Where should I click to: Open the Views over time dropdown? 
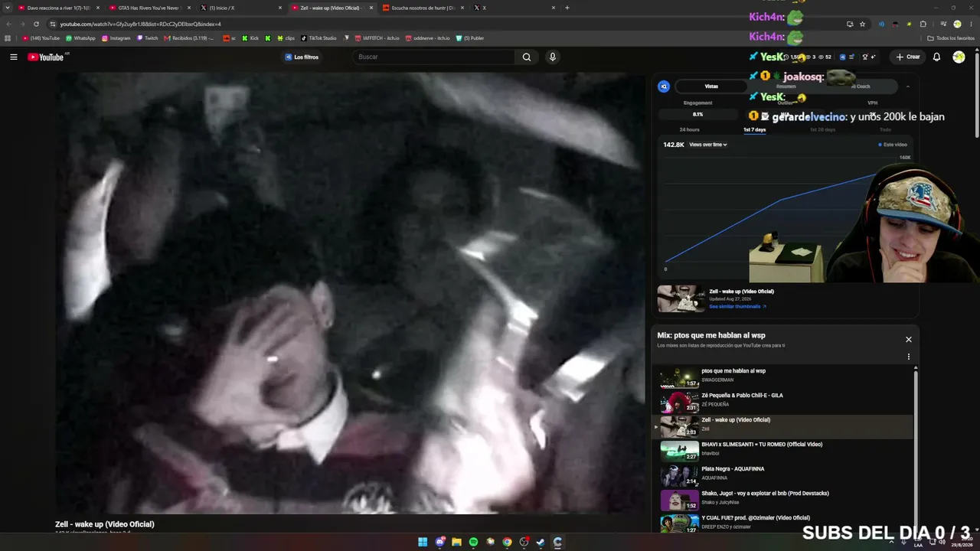pos(708,145)
